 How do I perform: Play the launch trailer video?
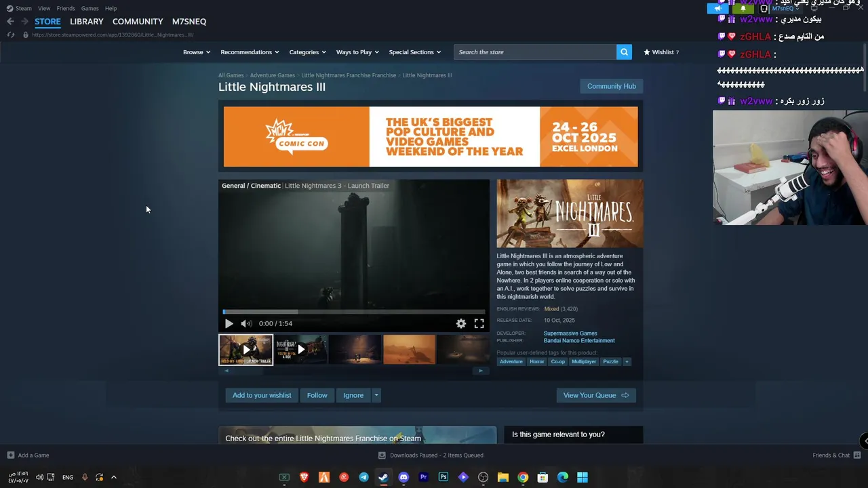(229, 323)
